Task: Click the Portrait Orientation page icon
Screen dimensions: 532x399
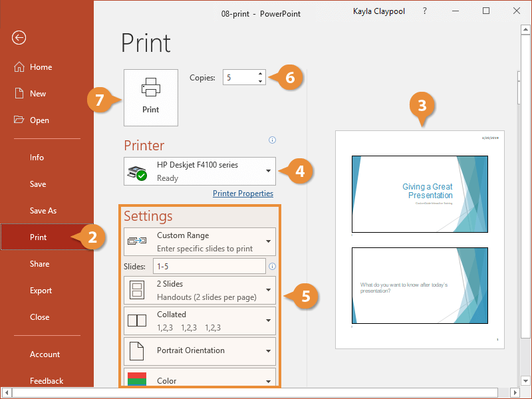Action: coord(137,351)
